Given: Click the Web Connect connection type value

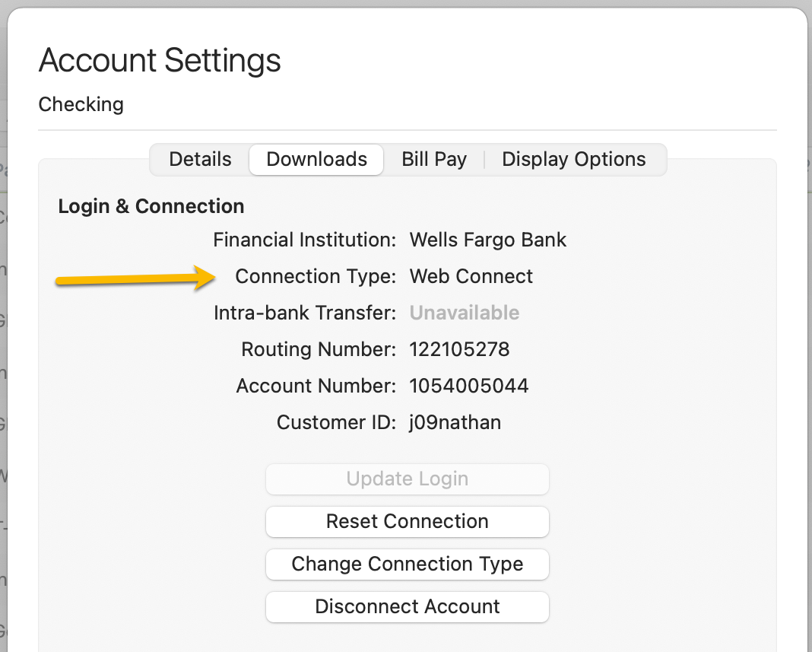Looking at the screenshot, I should pyautogui.click(x=471, y=277).
